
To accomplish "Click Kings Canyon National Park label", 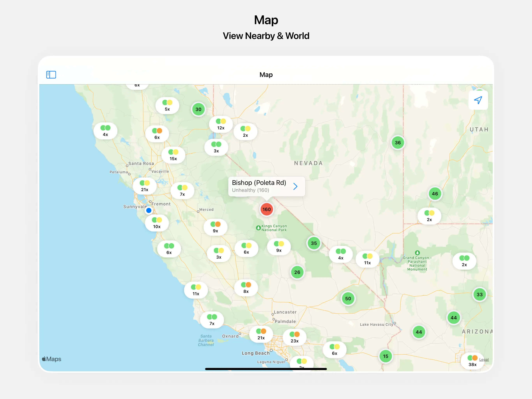I will (274, 228).
